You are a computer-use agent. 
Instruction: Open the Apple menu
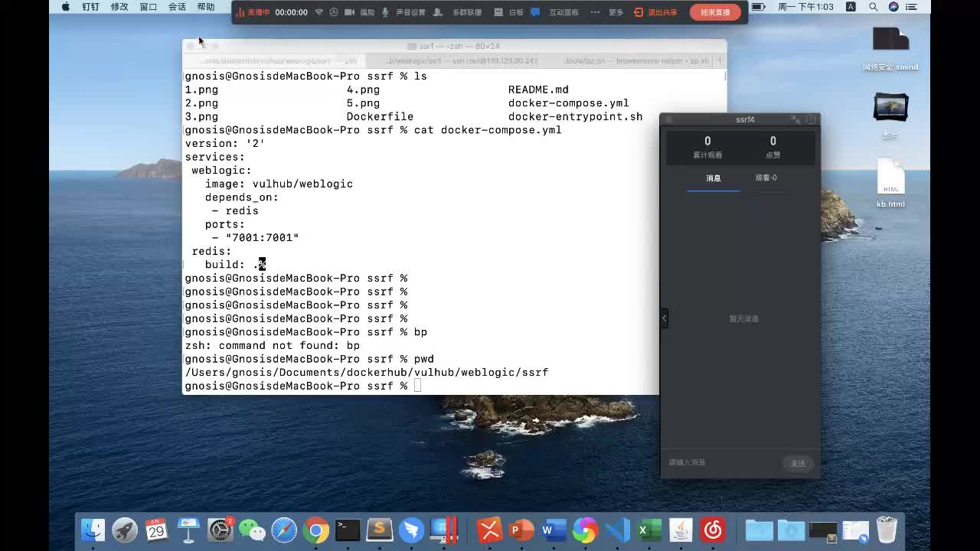(x=66, y=7)
